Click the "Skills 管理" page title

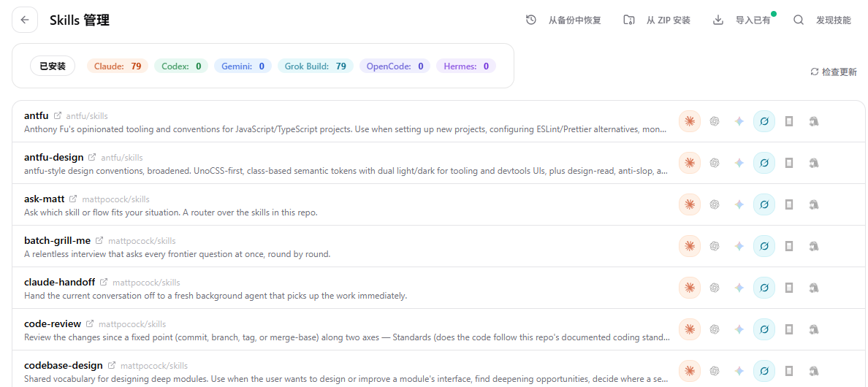point(80,20)
